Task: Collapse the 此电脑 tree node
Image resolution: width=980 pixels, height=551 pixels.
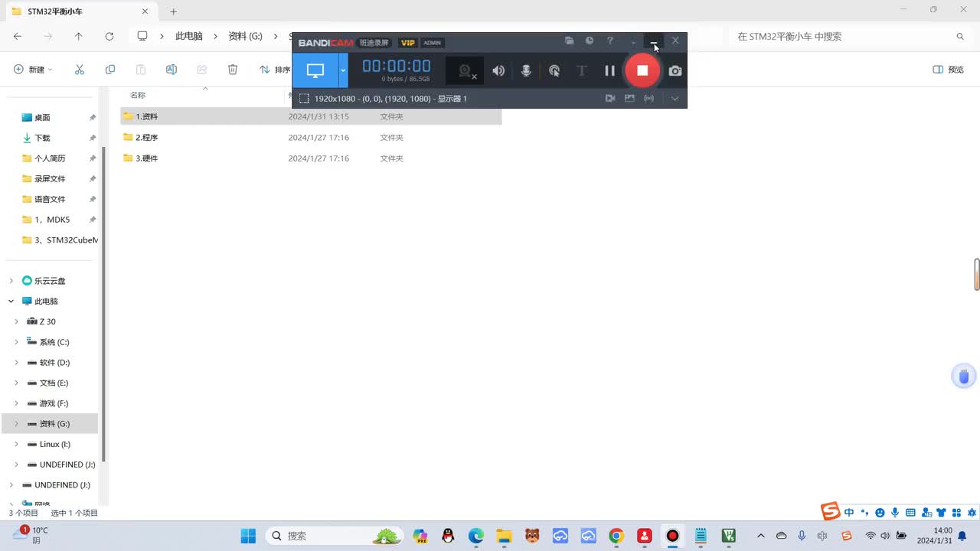Action: point(11,302)
